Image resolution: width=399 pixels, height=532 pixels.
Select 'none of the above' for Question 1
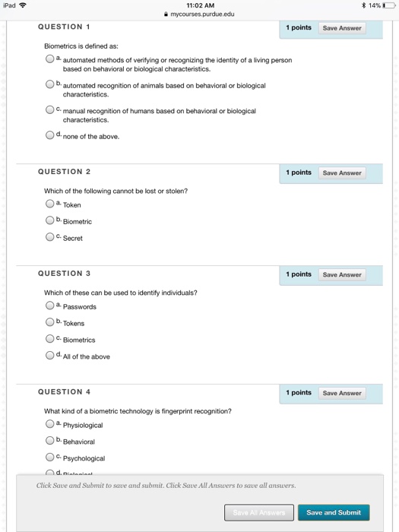click(x=49, y=135)
